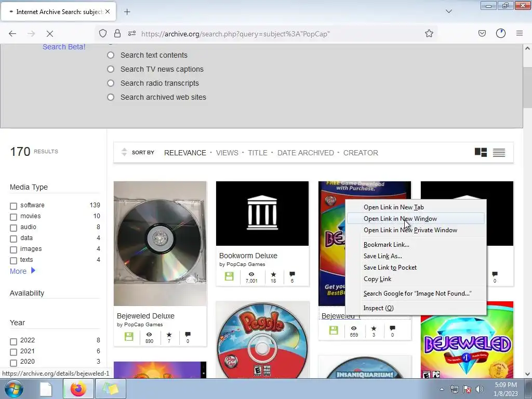This screenshot has width=532, height=399.
Task: Select Search archived web sites option
Action: point(111,97)
